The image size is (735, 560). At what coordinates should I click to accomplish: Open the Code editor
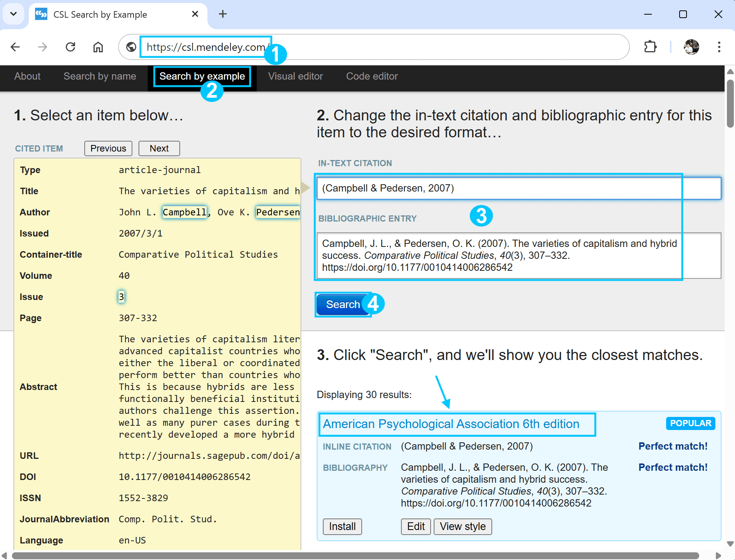[x=372, y=76]
